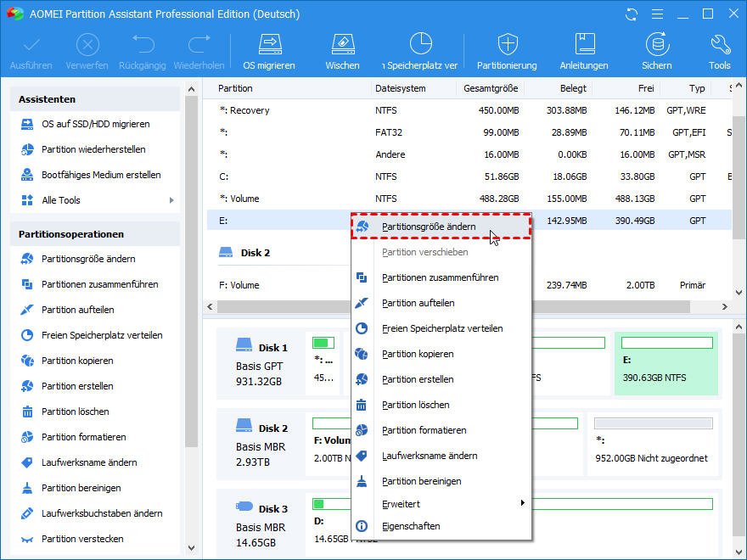
Task: Open the Partitionierung toolbar icon
Action: [x=508, y=45]
